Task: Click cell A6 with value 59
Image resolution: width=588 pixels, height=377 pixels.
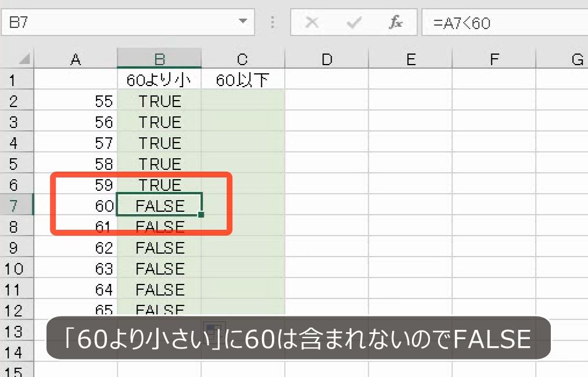Action: pyautogui.click(x=76, y=184)
